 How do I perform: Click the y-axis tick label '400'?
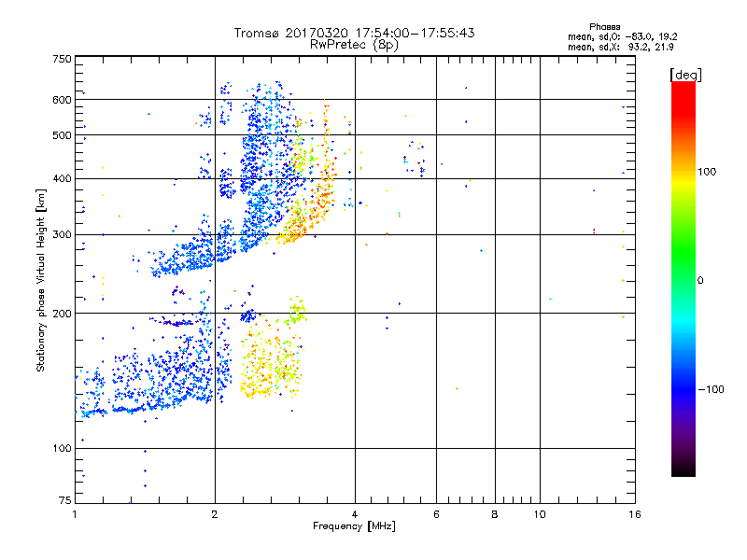(x=62, y=178)
